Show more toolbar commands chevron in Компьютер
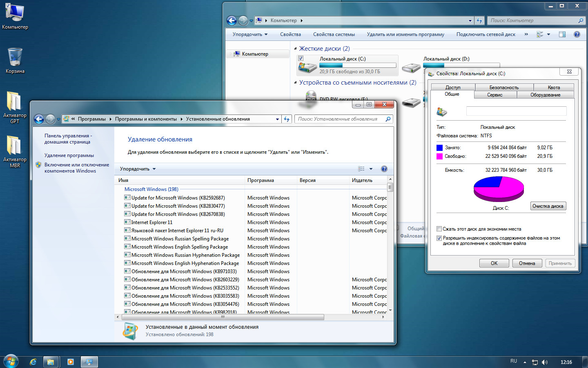Image resolution: width=588 pixels, height=368 pixels. coord(526,34)
